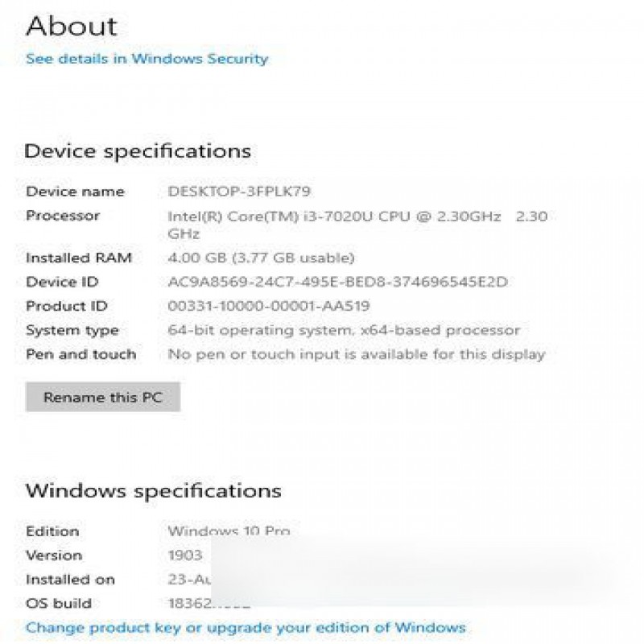Image resolution: width=644 pixels, height=644 pixels.
Task: Click the 64-bit operating system value
Action: click(344, 330)
